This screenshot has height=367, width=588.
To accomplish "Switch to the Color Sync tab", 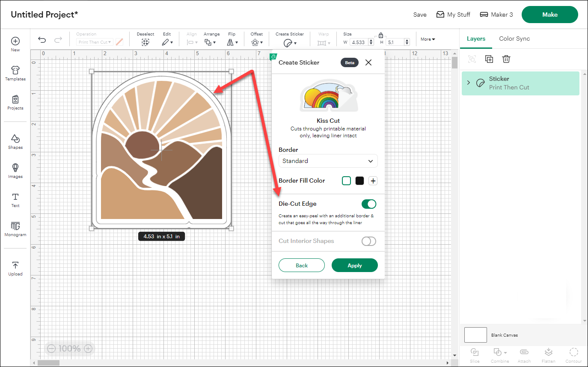I will 514,38.
